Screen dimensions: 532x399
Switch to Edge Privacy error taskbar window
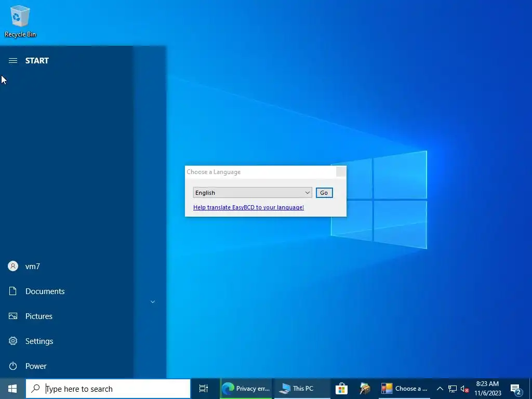246,389
